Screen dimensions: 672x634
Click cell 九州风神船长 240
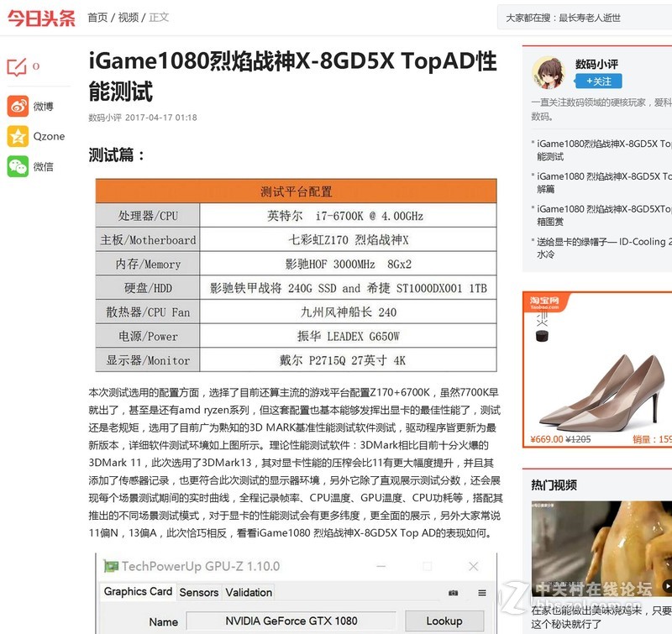(x=348, y=312)
